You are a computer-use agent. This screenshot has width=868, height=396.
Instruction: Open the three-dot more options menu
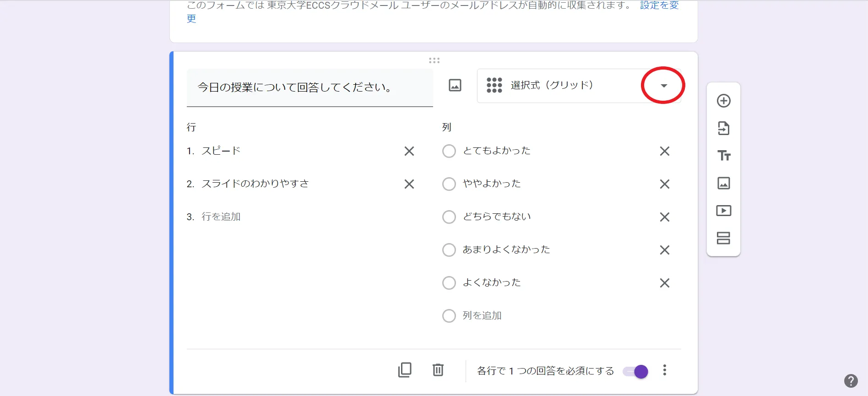point(664,370)
